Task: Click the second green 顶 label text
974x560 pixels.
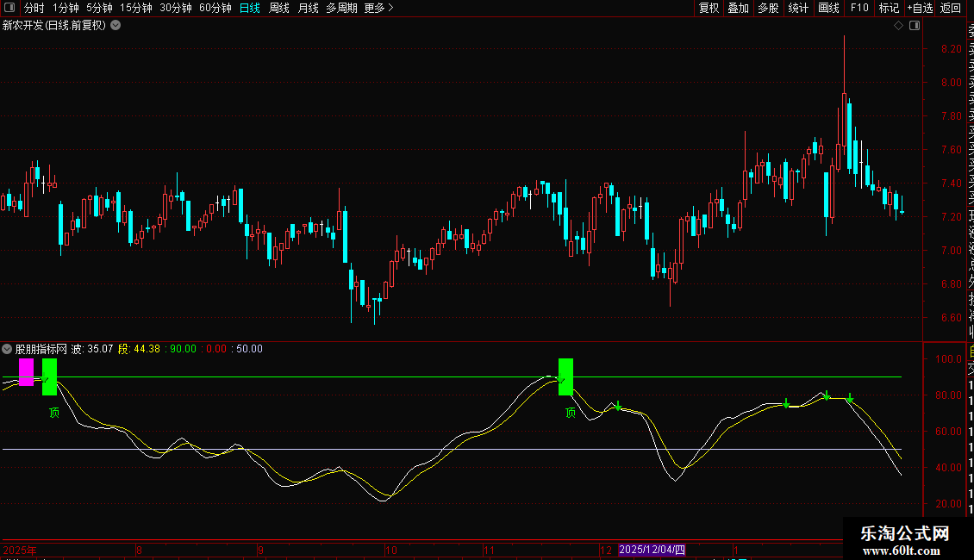Action: [x=571, y=413]
